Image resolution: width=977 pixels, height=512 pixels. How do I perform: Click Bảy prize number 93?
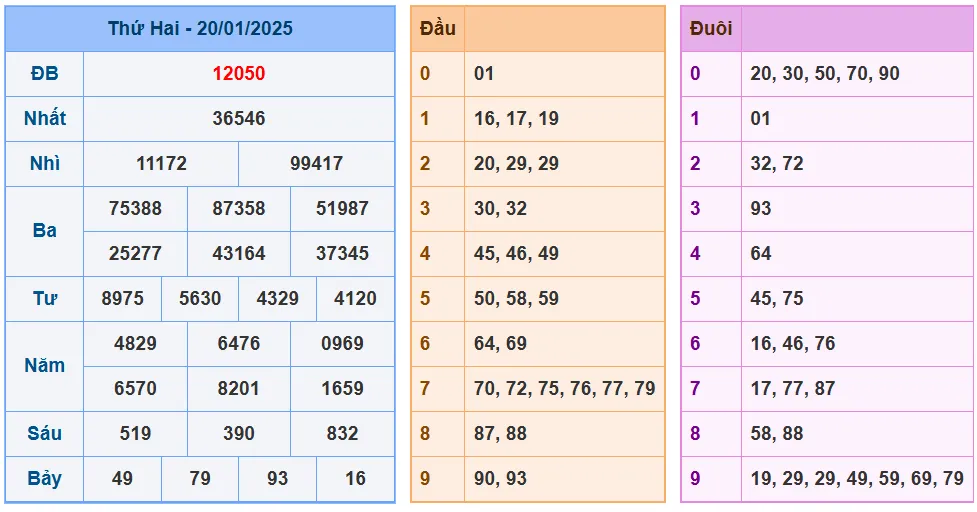pos(277,478)
